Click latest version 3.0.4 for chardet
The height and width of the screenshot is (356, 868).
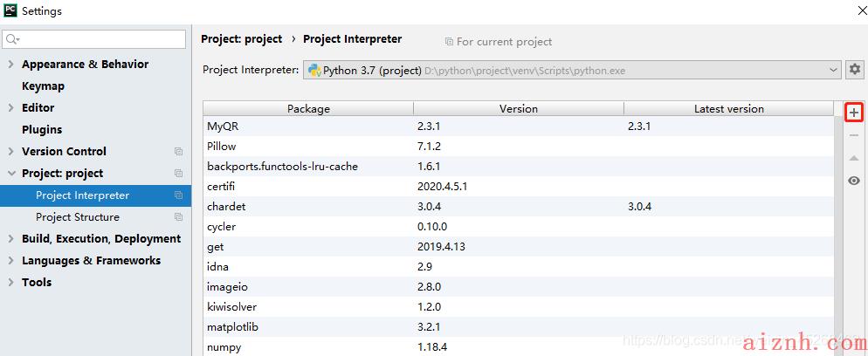pos(639,207)
